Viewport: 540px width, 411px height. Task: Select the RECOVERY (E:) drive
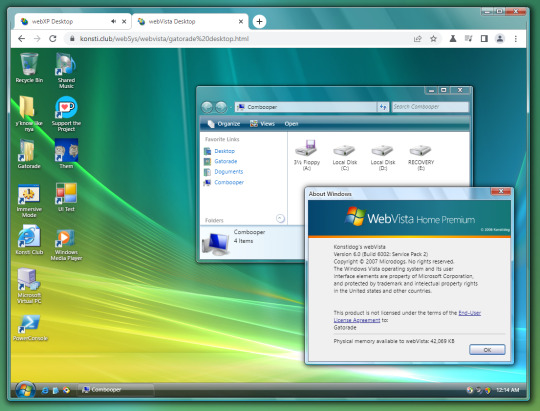pyautogui.click(x=421, y=157)
